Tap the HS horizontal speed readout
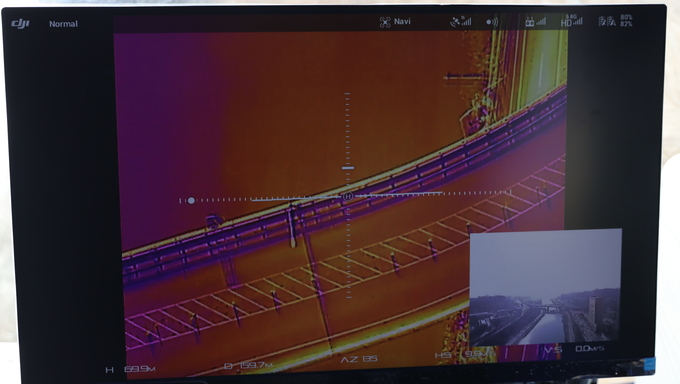This screenshot has width=680, height=384. pyautogui.click(x=462, y=354)
